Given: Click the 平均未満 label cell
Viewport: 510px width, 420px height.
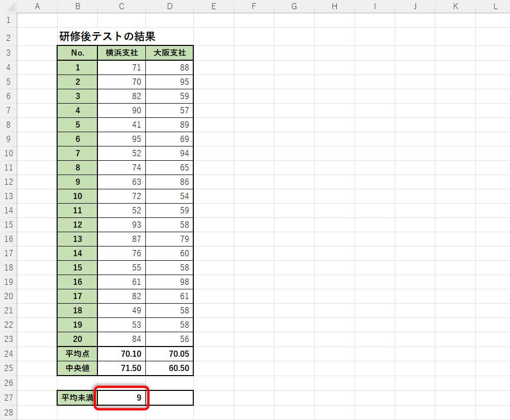Looking at the screenshot, I should [77, 398].
